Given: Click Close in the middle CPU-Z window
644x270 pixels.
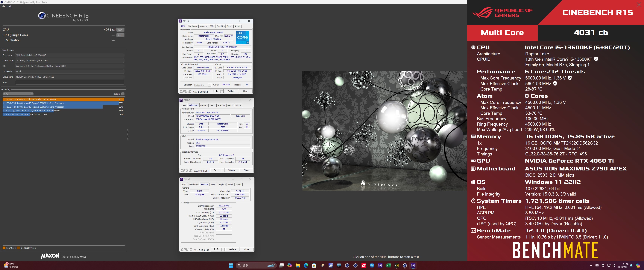Looking at the screenshot, I should pos(246,170).
